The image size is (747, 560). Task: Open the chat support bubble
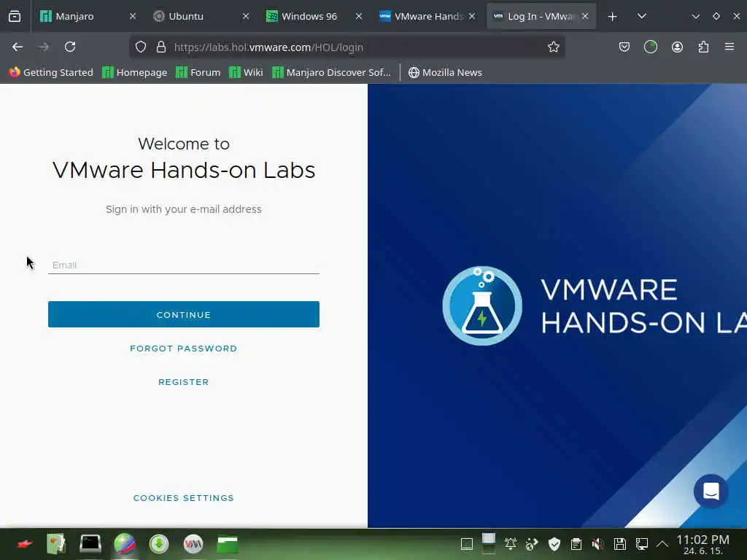coord(711,491)
